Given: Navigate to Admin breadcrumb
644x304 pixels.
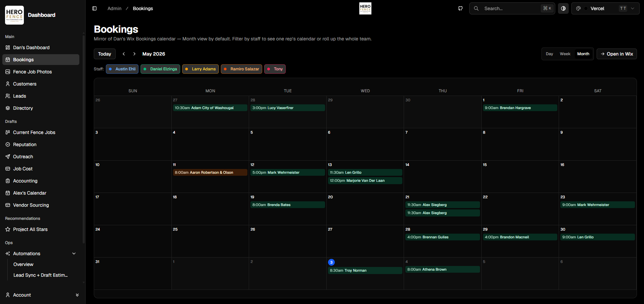Looking at the screenshot, I should 114,8.
